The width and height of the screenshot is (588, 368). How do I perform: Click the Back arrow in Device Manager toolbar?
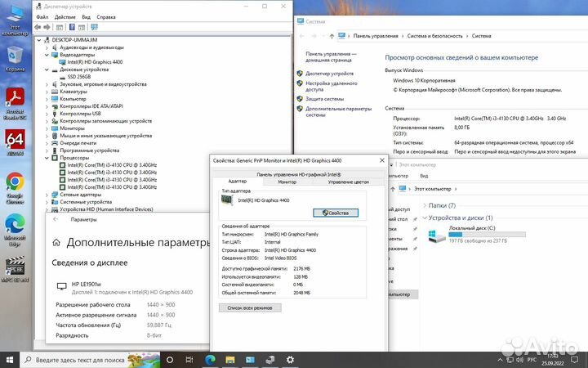tap(38, 27)
